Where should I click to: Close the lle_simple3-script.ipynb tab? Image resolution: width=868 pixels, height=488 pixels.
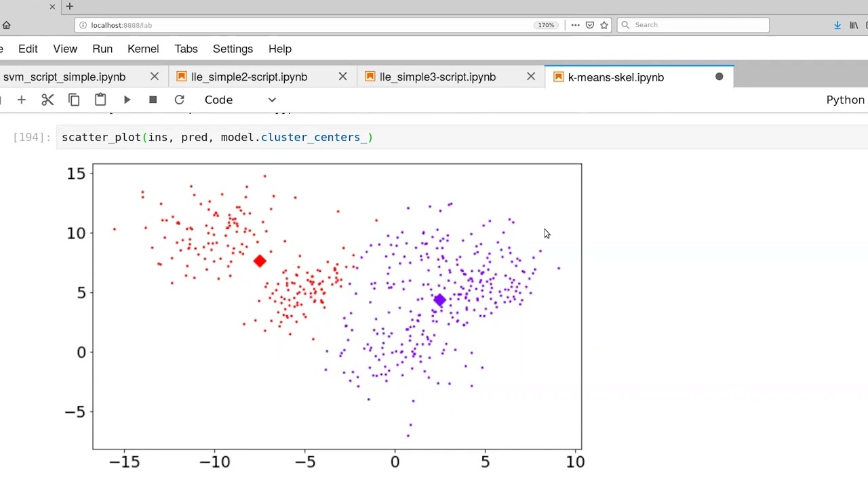coord(531,77)
